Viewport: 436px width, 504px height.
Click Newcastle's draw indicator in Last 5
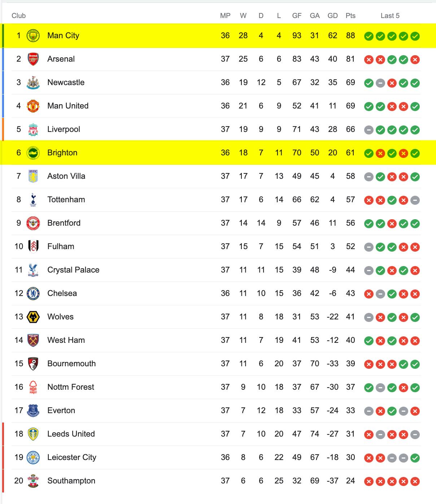tap(380, 83)
